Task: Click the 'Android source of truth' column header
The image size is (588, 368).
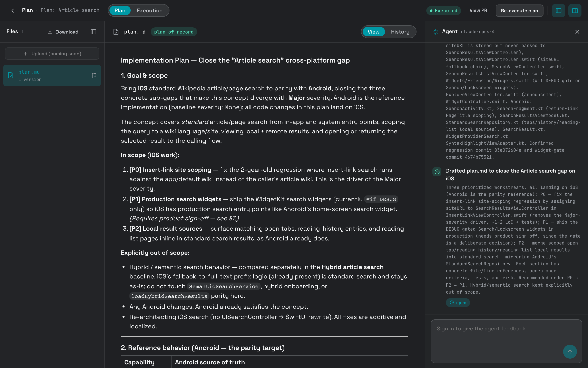Action: click(210, 362)
